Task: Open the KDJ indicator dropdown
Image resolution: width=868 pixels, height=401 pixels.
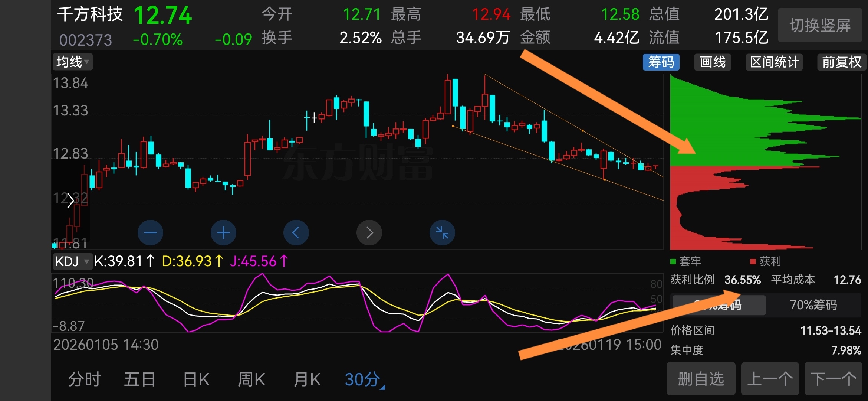Action: (72, 261)
